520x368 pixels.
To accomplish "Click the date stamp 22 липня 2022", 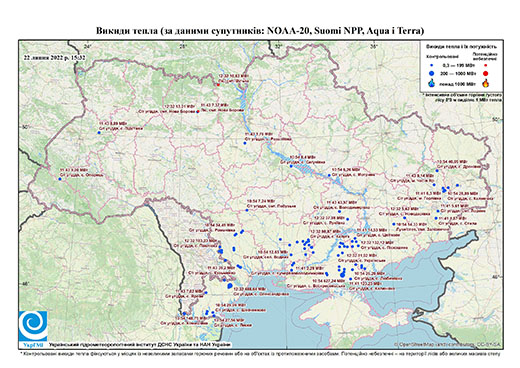I will (x=54, y=57).
